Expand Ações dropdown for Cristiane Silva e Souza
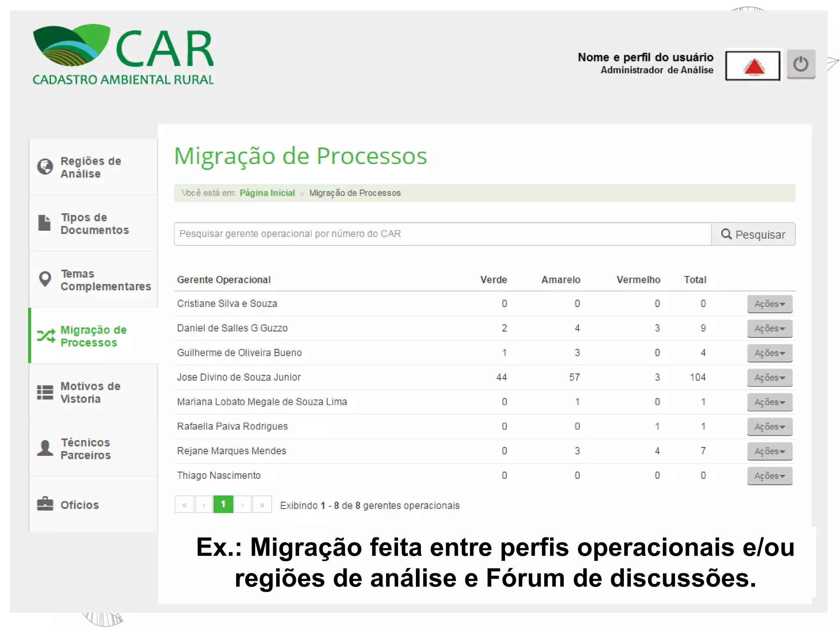Screen dimensions: 840x630 (769, 304)
